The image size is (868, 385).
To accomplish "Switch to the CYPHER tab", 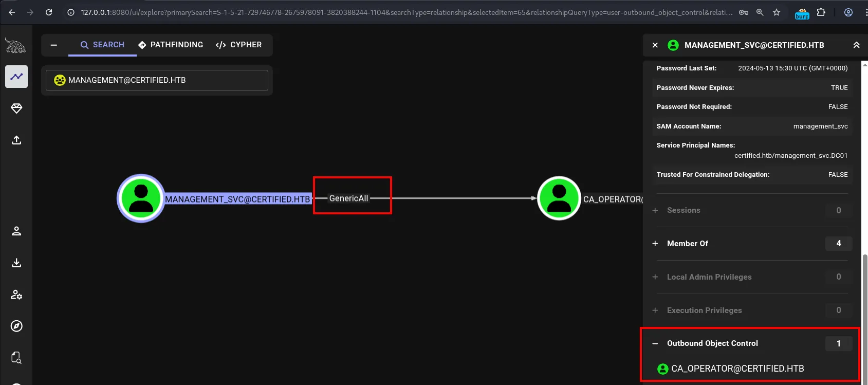I will pyautogui.click(x=238, y=45).
